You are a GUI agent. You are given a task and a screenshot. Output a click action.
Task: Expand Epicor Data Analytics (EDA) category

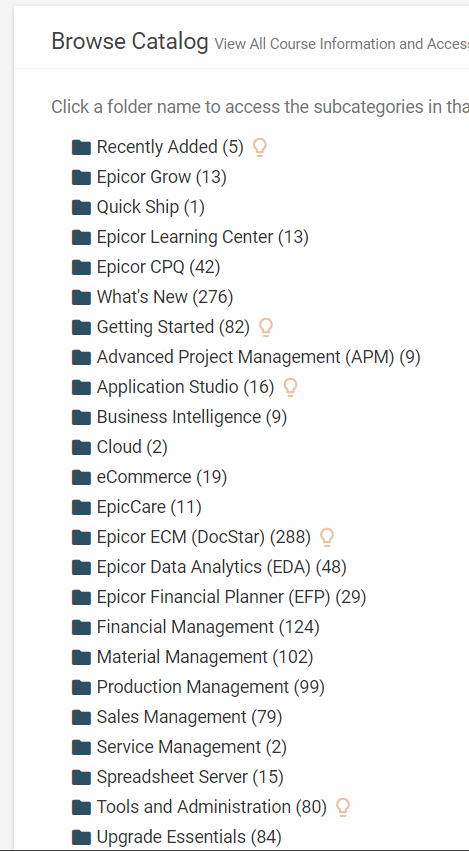pyautogui.click(x=221, y=567)
